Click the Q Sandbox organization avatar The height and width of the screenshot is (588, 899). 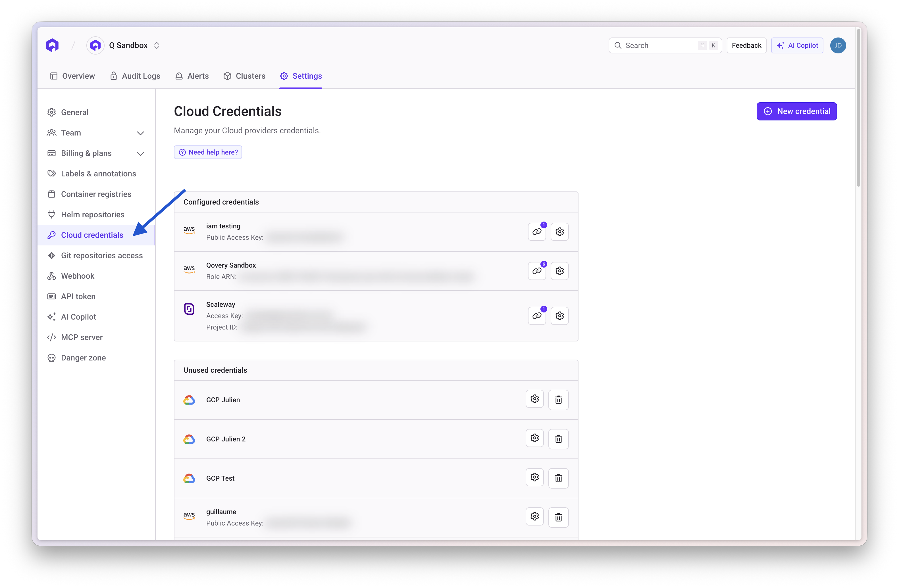pyautogui.click(x=95, y=45)
